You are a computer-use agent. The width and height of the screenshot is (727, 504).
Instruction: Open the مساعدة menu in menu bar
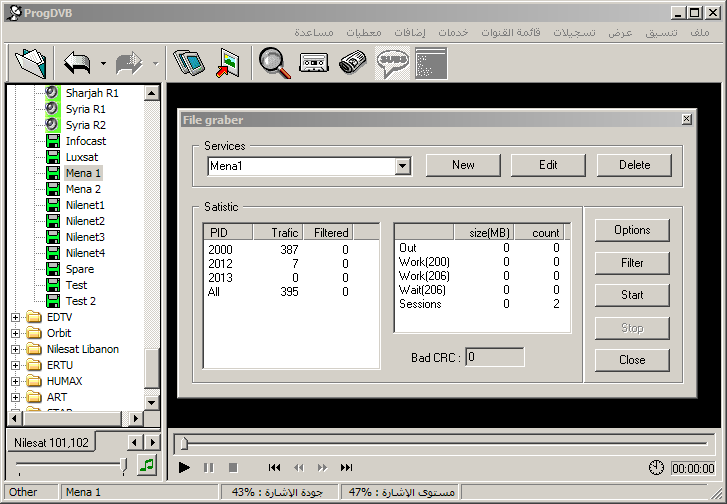[314, 33]
